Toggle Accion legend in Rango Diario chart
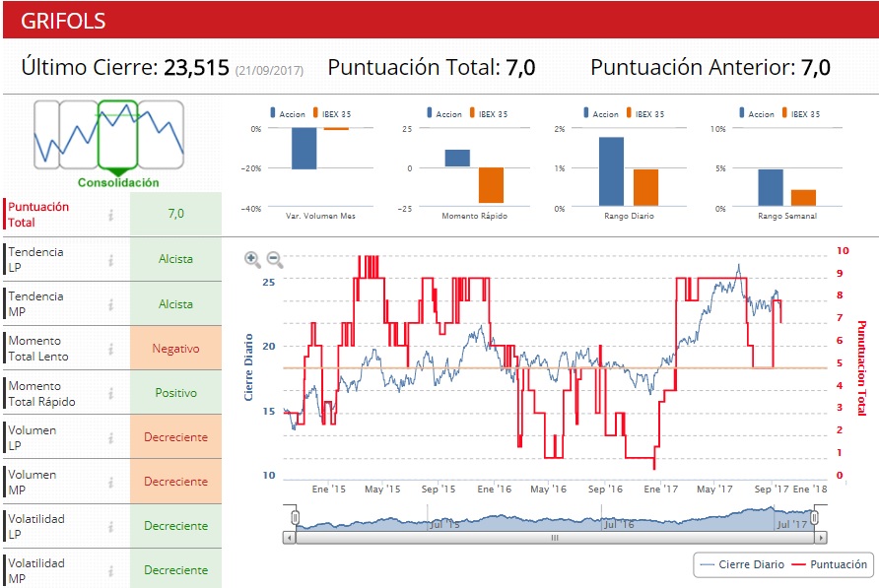879x588 pixels. tap(601, 113)
